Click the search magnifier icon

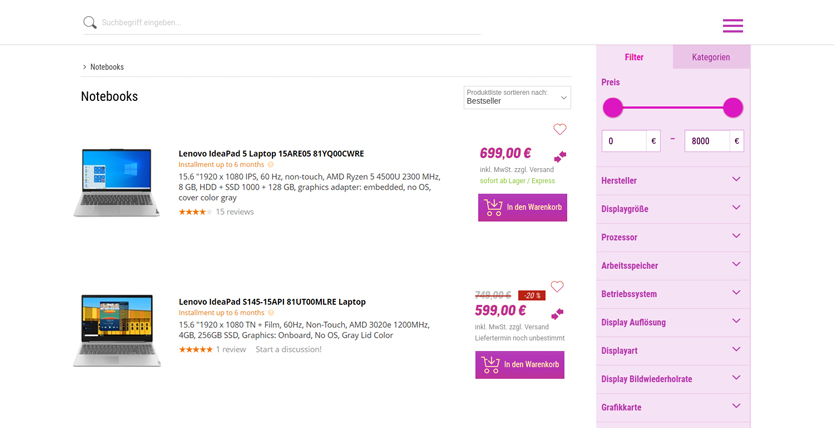[x=90, y=22]
